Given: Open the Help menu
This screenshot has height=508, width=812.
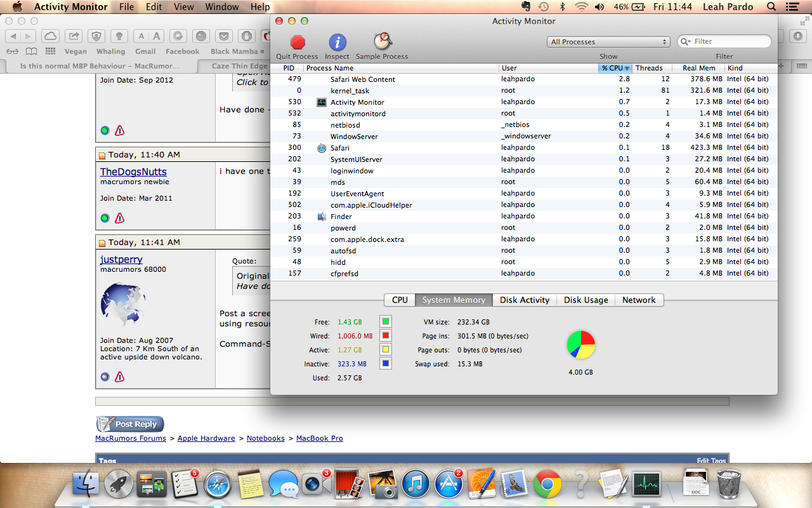Looking at the screenshot, I should (260, 7).
